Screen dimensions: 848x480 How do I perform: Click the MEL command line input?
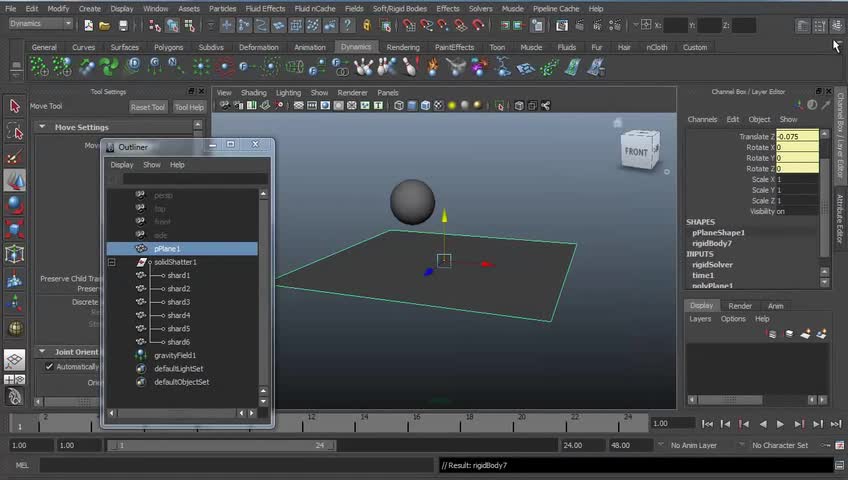pyautogui.click(x=236, y=465)
